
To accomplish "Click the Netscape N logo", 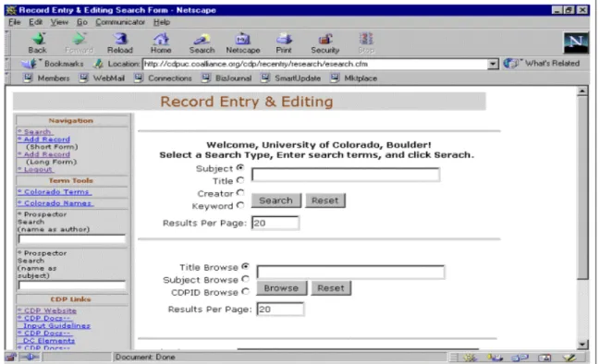I will point(576,42).
